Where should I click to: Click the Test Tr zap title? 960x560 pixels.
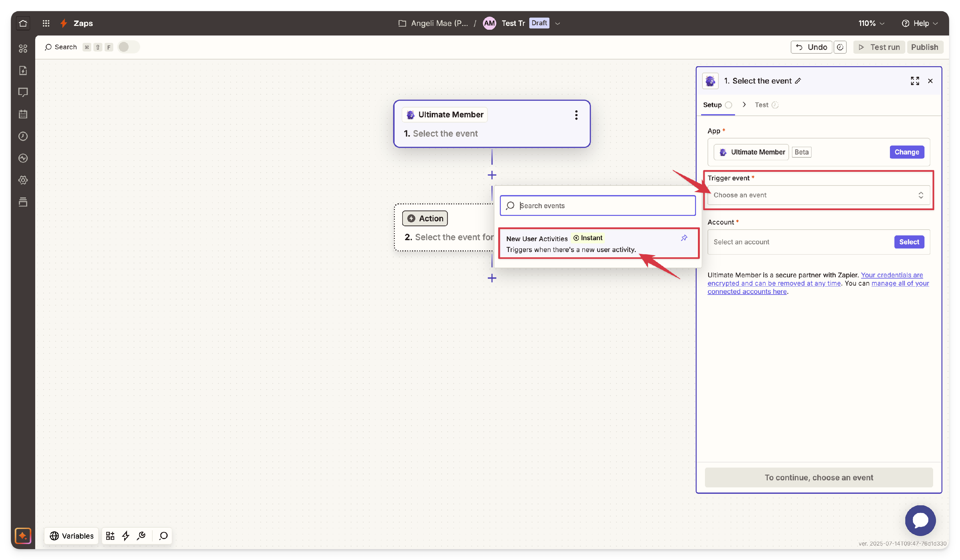point(513,23)
